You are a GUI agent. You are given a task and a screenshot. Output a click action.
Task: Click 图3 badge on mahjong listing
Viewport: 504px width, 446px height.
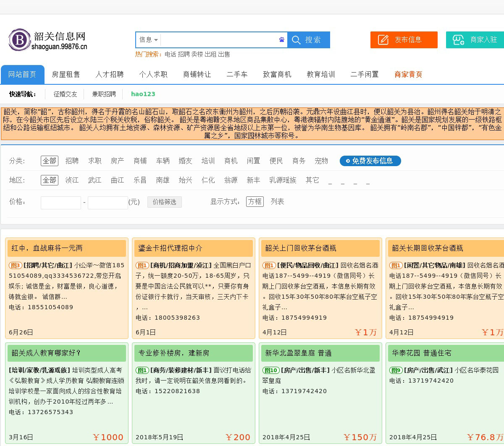click(15, 266)
